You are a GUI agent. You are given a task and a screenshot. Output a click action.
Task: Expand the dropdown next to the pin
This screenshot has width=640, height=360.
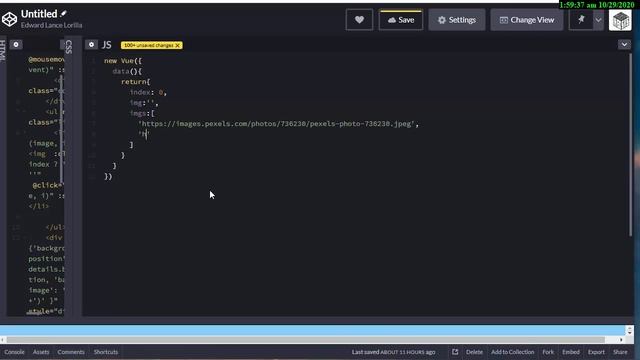598,20
